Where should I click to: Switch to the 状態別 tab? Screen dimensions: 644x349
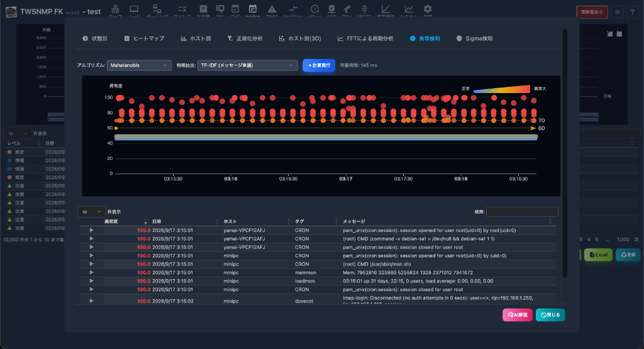(95, 38)
